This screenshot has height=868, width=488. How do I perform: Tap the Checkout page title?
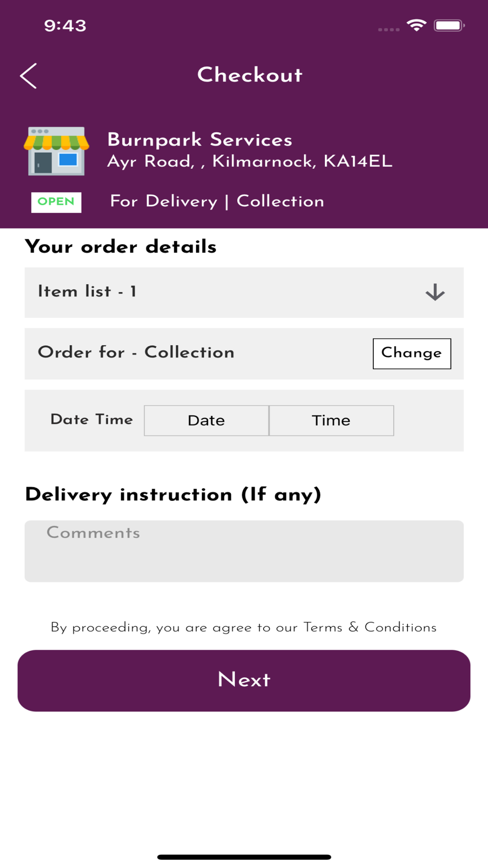(x=250, y=75)
